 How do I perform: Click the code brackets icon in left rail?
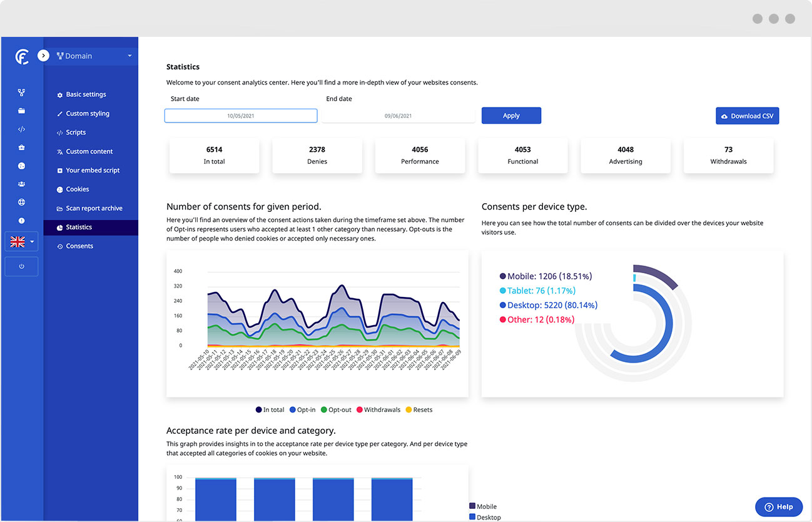[x=21, y=129]
